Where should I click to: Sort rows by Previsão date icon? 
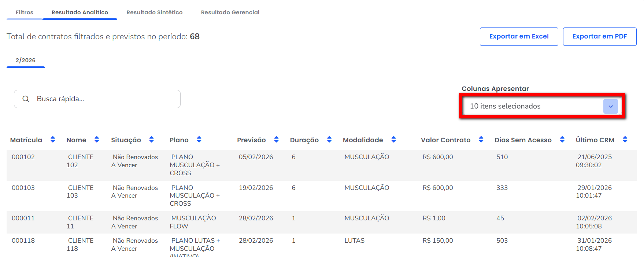tap(276, 139)
